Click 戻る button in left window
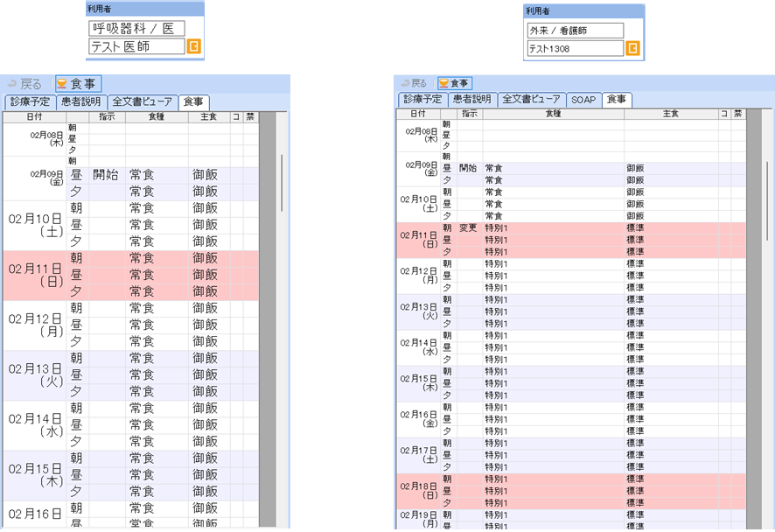The height and width of the screenshot is (532, 775). click(x=24, y=84)
